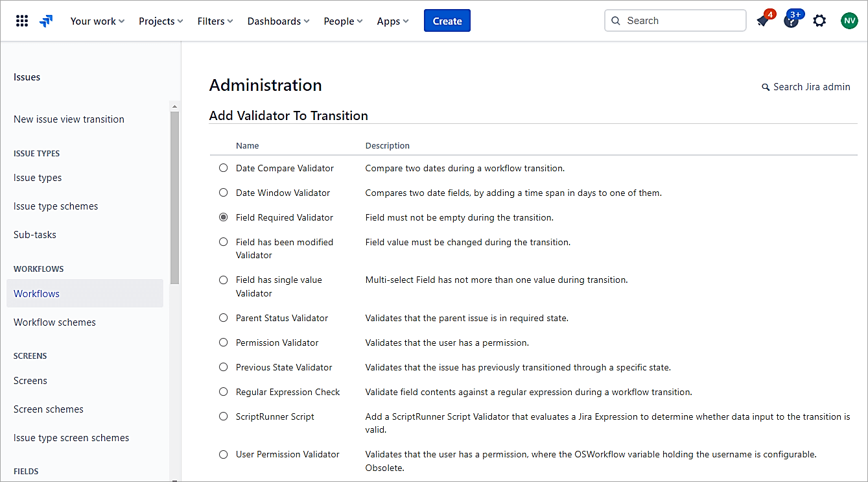Image resolution: width=868 pixels, height=482 pixels.
Task: Expand the Projects dropdown menu
Action: pyautogui.click(x=161, y=21)
